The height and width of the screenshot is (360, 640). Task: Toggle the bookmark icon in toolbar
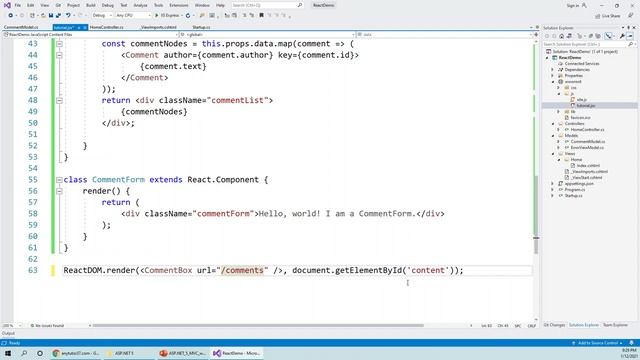[261, 15]
